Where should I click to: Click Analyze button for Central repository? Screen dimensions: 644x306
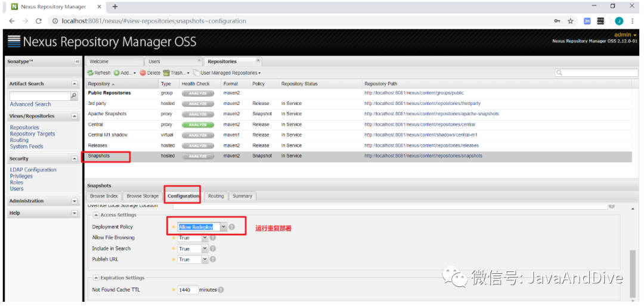click(x=198, y=125)
